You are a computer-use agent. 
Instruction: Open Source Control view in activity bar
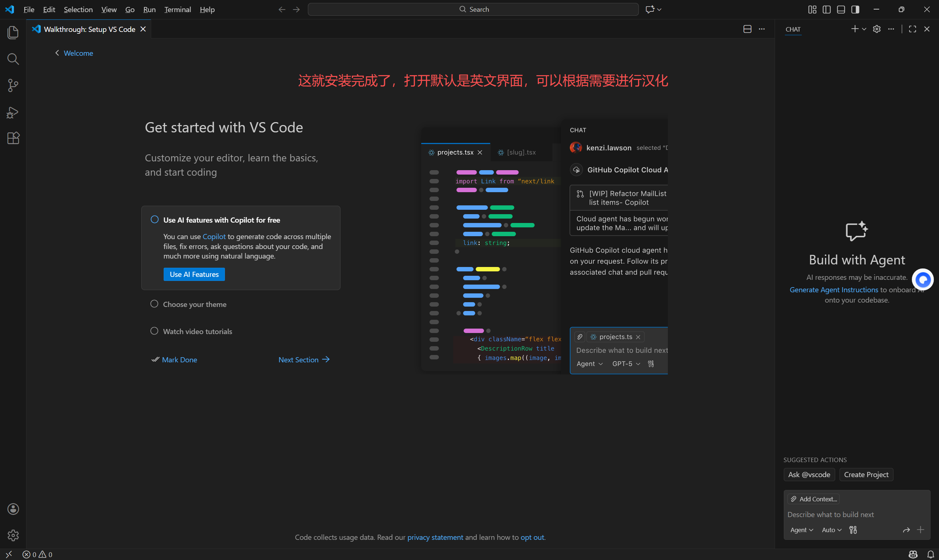tap(13, 85)
